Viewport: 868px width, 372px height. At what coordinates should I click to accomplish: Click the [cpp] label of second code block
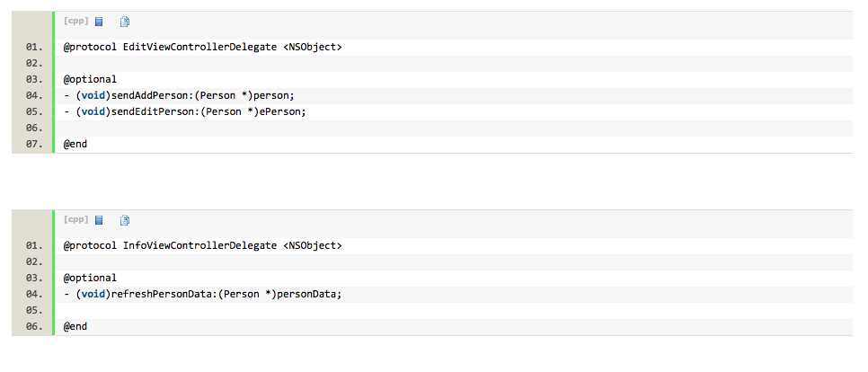pos(76,220)
